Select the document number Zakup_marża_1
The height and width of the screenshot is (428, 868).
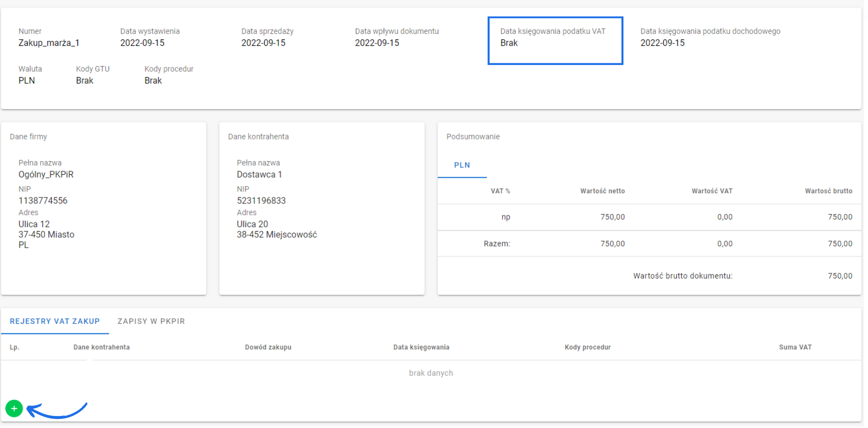click(49, 43)
